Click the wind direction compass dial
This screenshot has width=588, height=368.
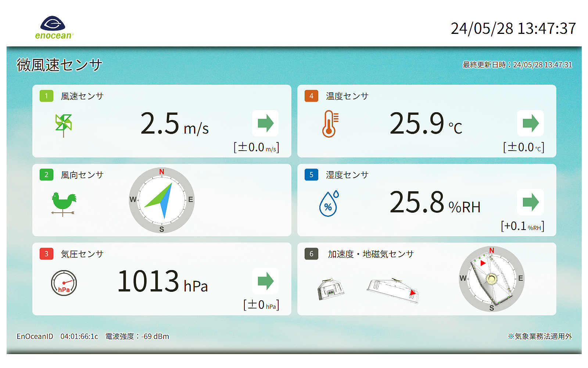tap(162, 200)
